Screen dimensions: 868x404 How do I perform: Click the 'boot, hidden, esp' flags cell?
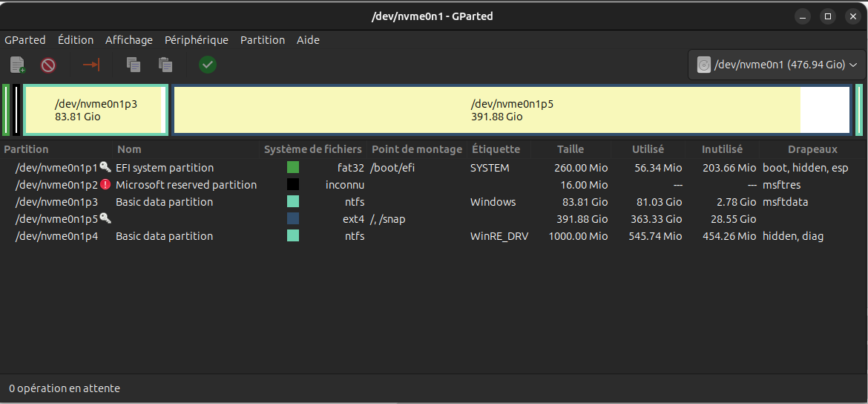click(805, 167)
